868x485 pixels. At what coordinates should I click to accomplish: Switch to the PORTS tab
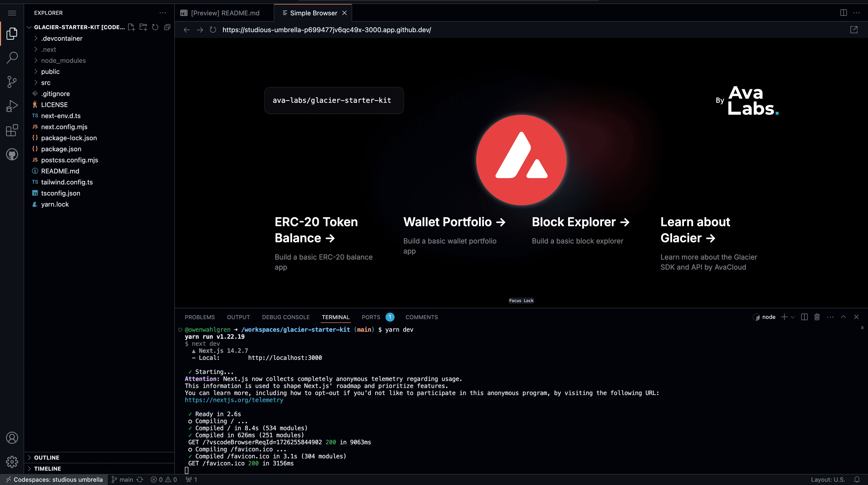(371, 317)
